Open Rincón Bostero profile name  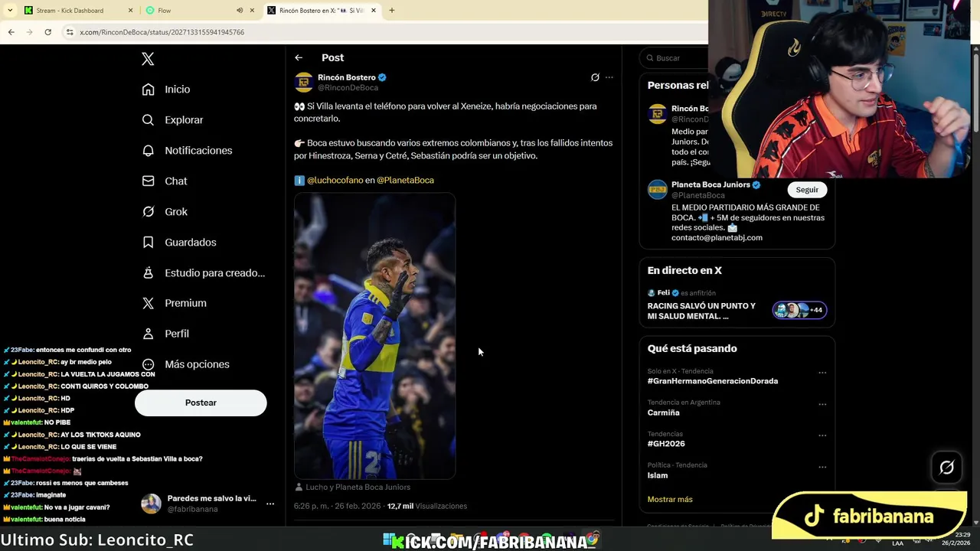(347, 77)
